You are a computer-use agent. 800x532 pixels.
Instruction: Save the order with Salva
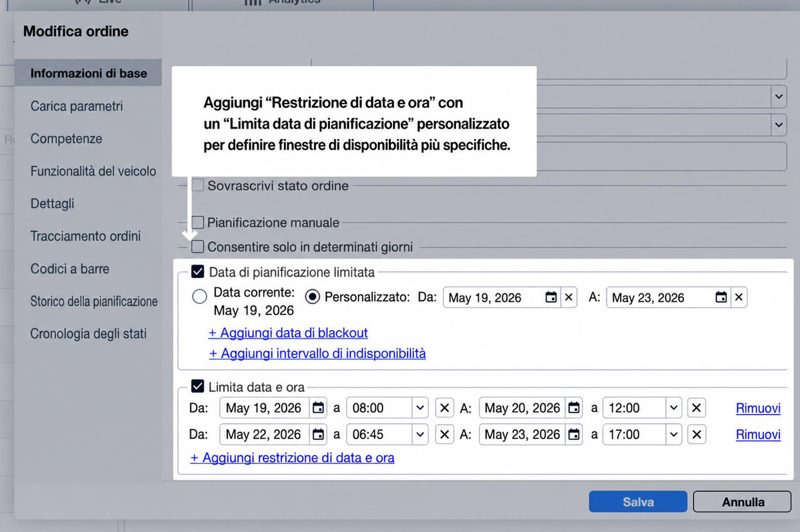click(x=638, y=502)
